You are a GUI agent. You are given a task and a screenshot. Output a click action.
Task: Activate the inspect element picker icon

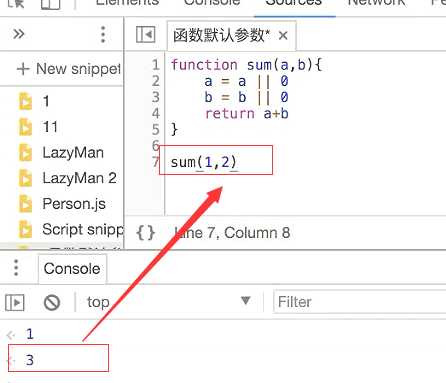pos(16,3)
